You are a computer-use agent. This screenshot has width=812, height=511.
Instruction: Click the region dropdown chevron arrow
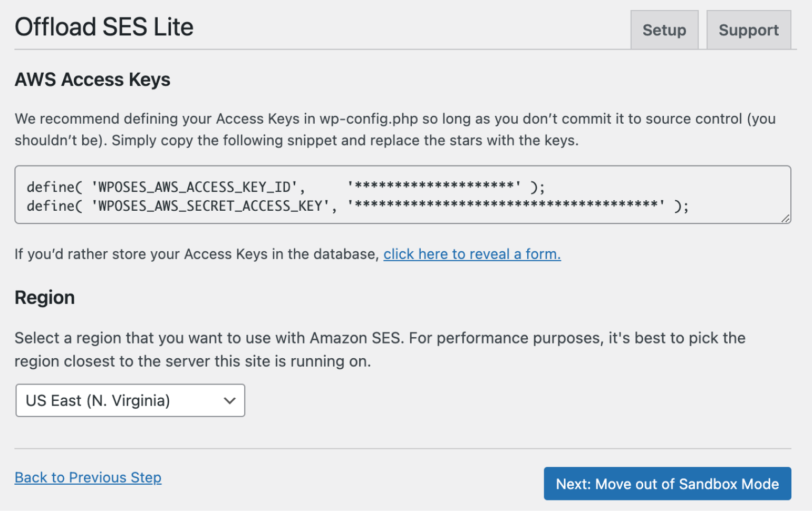pyautogui.click(x=229, y=400)
